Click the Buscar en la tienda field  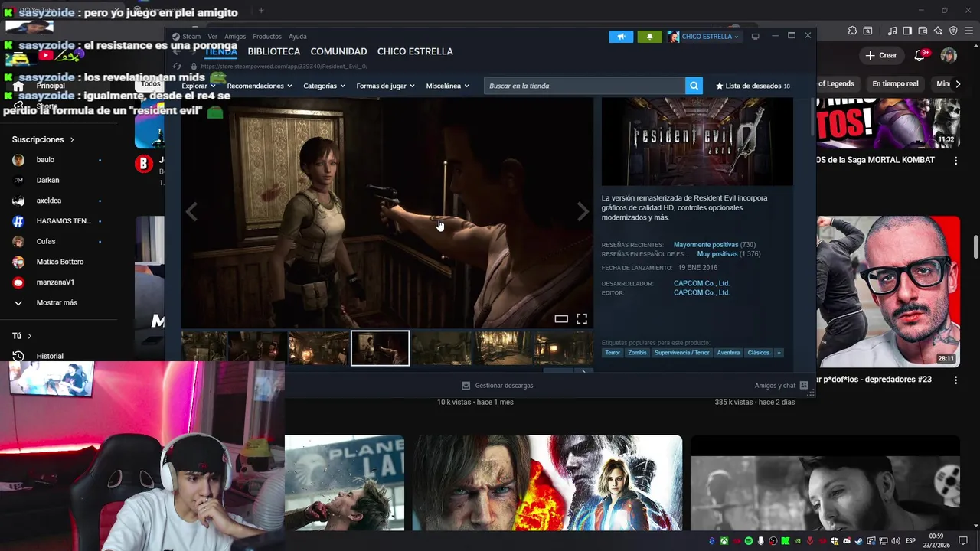tap(584, 86)
